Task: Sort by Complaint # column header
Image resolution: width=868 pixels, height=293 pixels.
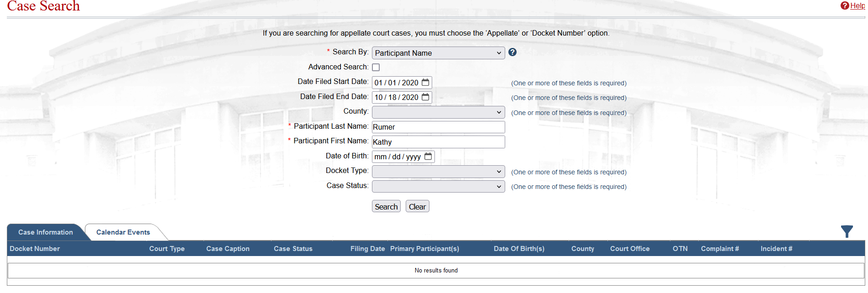Action: pos(720,249)
